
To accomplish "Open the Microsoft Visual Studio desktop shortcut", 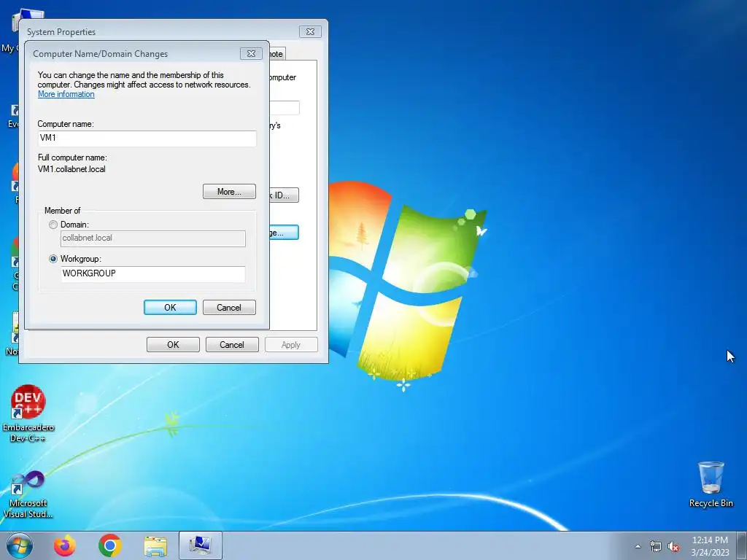I will coord(28,495).
